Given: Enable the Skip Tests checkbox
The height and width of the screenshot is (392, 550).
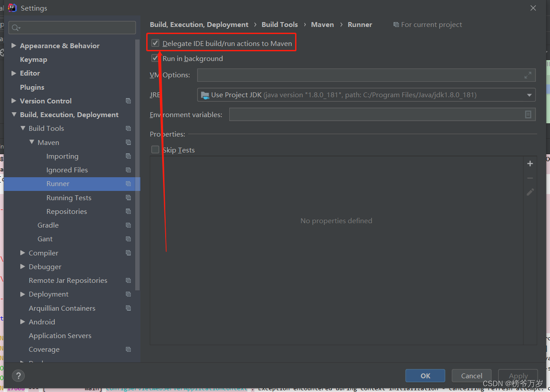Looking at the screenshot, I should click(x=155, y=150).
